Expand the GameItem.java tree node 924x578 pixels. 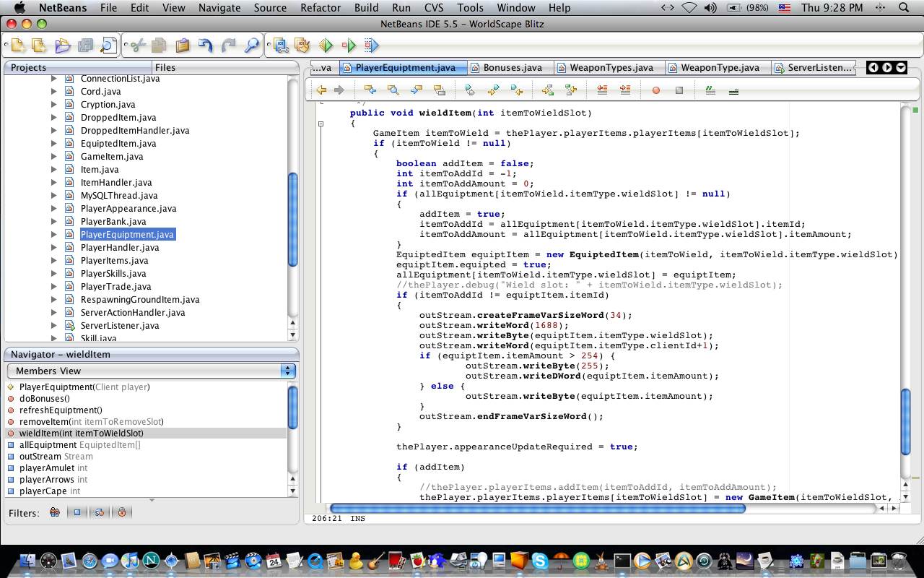click(53, 157)
